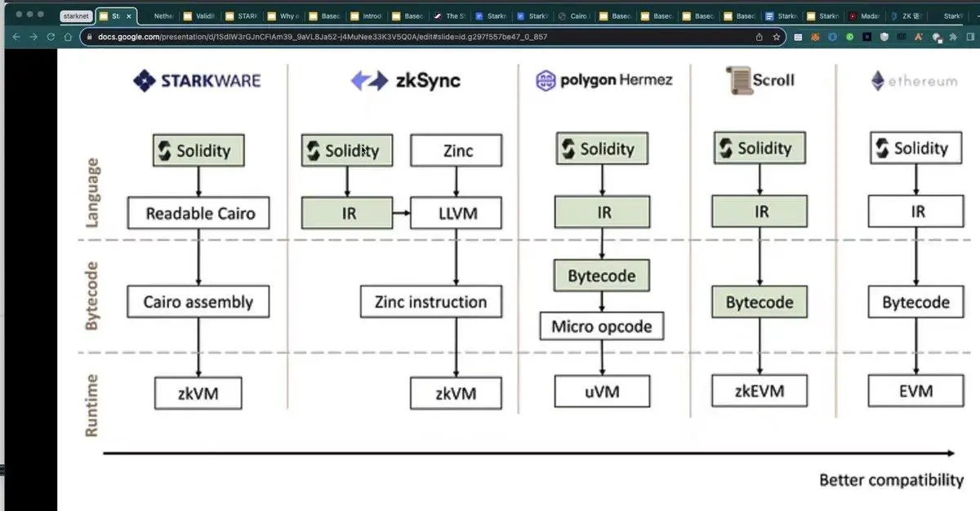Open the MetaMask fox extension
980x511 pixels.
(x=815, y=37)
